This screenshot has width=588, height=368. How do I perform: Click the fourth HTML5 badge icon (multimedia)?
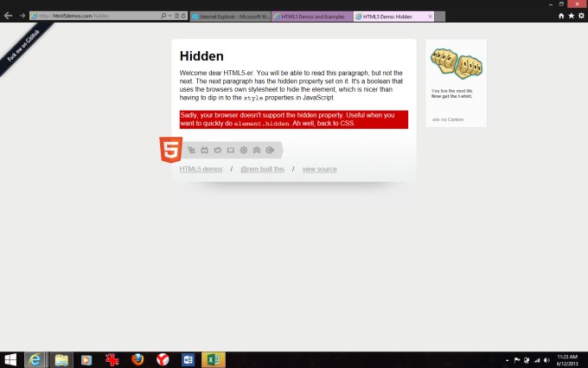click(231, 150)
